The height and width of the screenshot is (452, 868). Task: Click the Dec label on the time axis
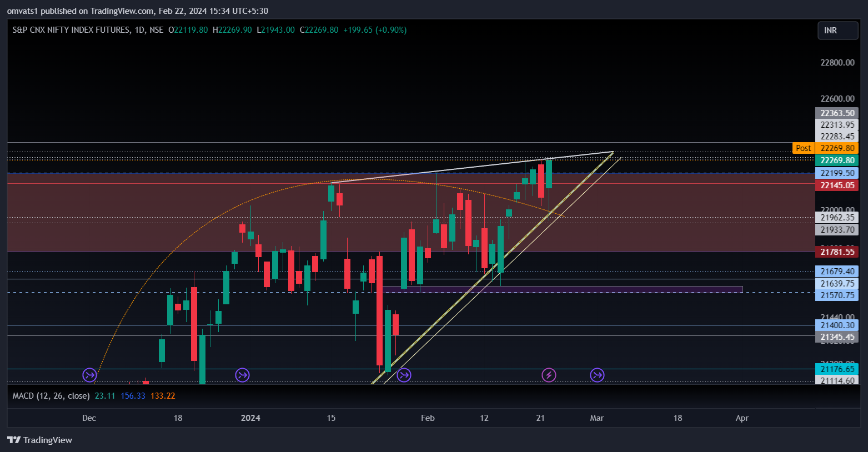click(89, 418)
